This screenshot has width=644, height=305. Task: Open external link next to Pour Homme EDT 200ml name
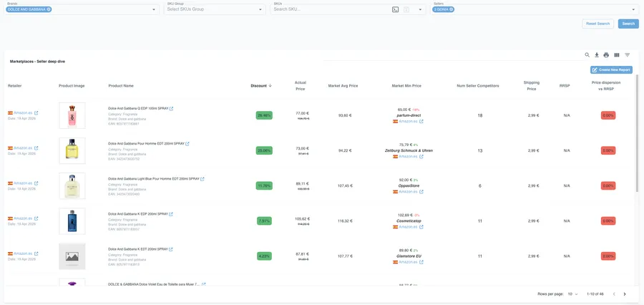pyautogui.click(x=187, y=144)
